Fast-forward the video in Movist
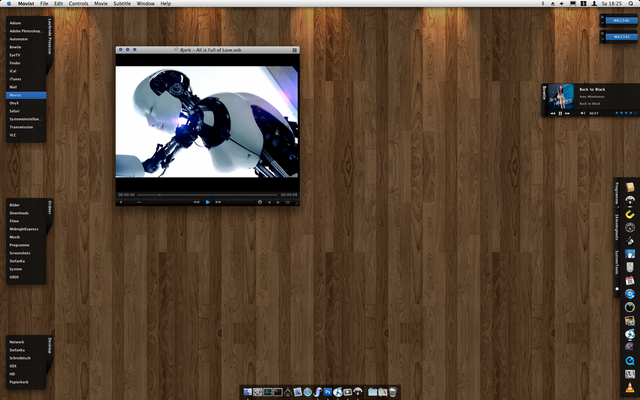 click(x=218, y=202)
